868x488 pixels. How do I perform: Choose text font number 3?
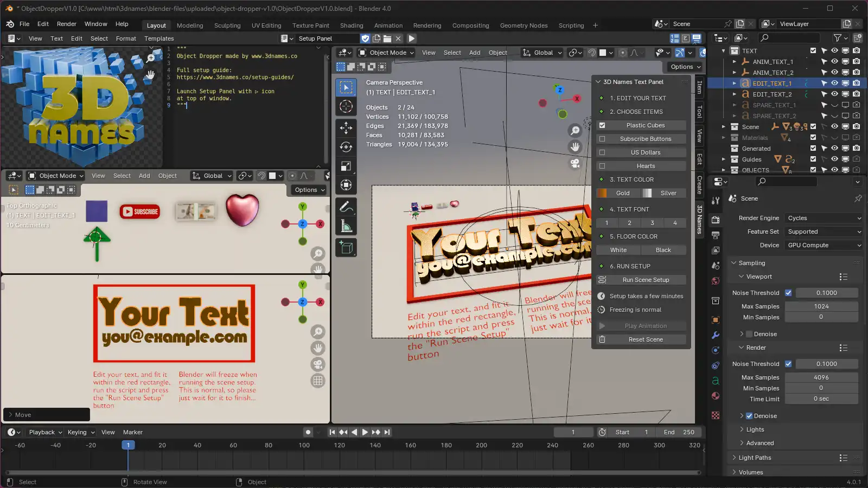point(652,223)
